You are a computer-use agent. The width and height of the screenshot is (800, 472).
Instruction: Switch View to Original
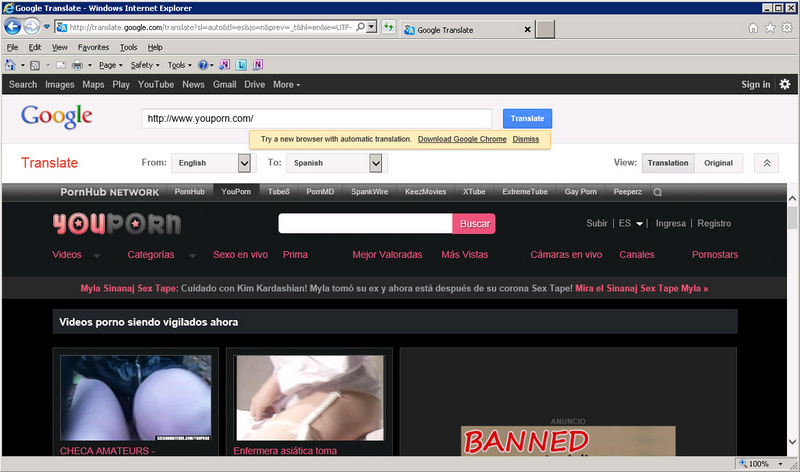coord(718,163)
